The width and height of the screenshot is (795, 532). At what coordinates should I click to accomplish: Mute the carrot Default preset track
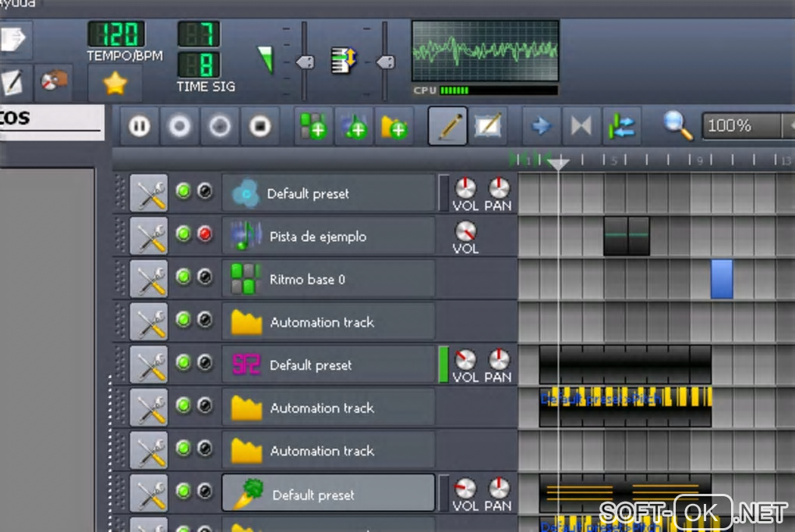pos(183,491)
